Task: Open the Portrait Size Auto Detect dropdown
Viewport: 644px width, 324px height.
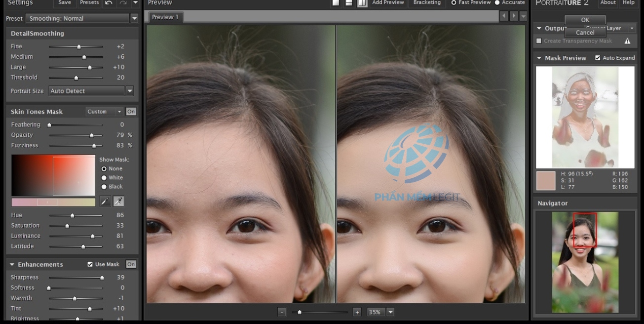Action: tap(130, 91)
